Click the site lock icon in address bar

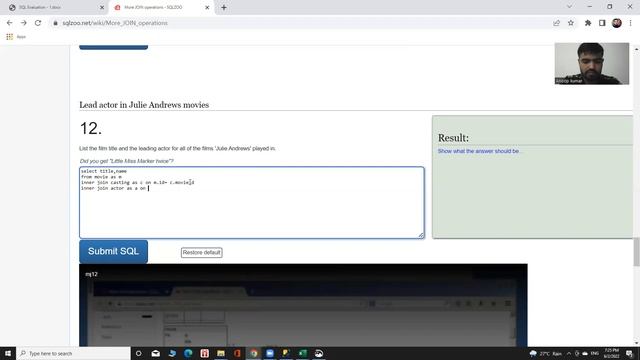(56, 23)
